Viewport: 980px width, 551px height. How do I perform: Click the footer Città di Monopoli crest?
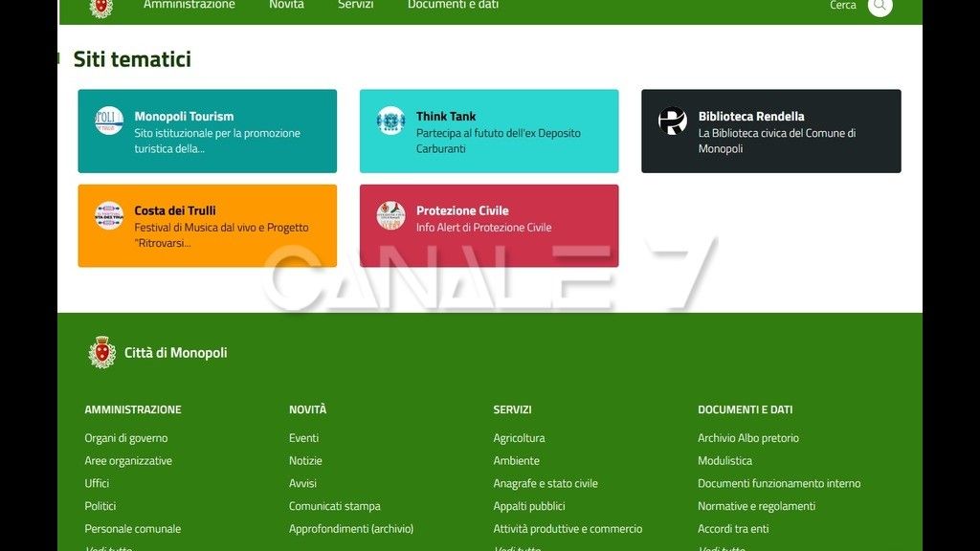[x=101, y=352]
